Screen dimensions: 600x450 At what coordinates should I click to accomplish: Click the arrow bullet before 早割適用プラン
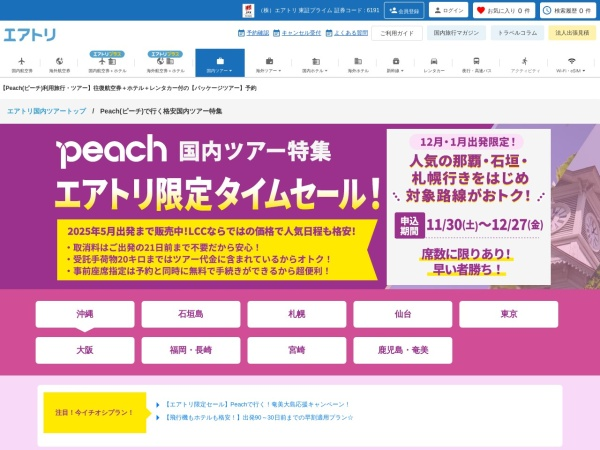[x=158, y=418]
